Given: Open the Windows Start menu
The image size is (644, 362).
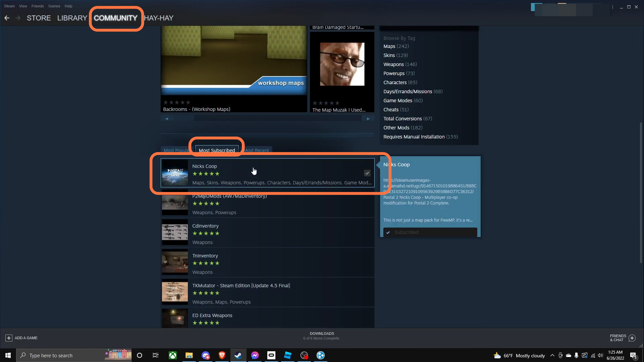Looking at the screenshot, I should 8,355.
